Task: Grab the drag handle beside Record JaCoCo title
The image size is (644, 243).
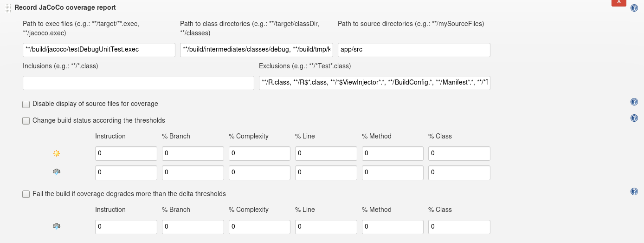Action: (x=8, y=8)
